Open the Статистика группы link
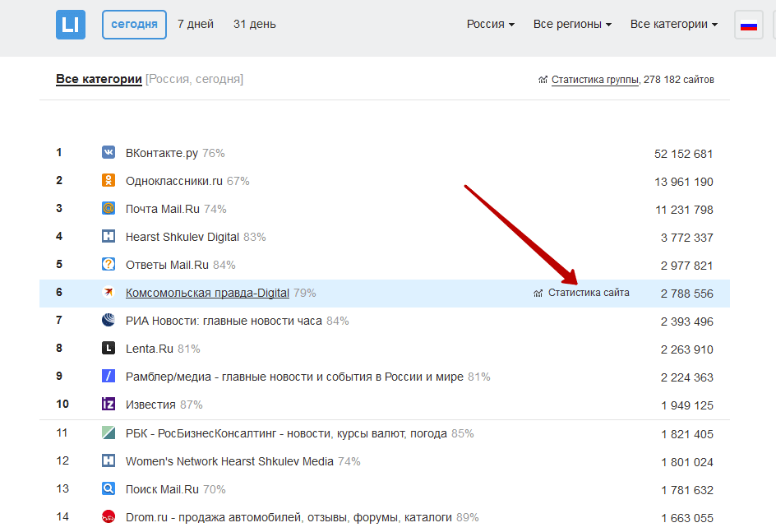This screenshot has height=532, width=776. tap(594, 80)
